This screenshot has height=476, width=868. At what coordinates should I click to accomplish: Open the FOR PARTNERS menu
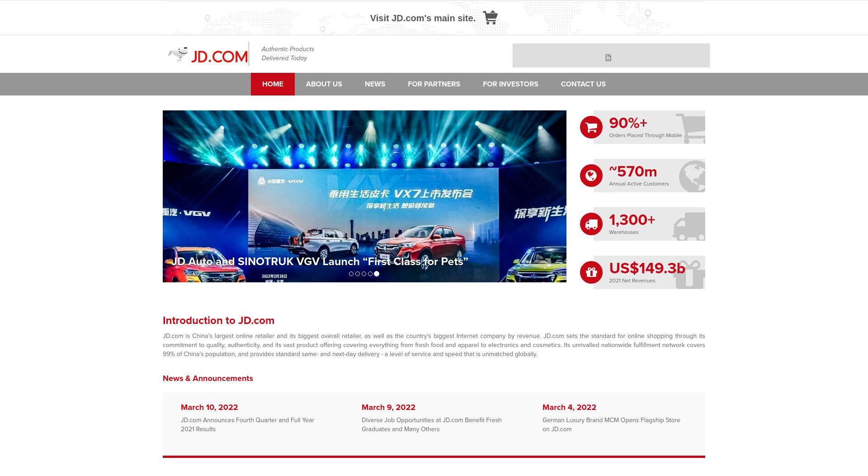coord(434,84)
